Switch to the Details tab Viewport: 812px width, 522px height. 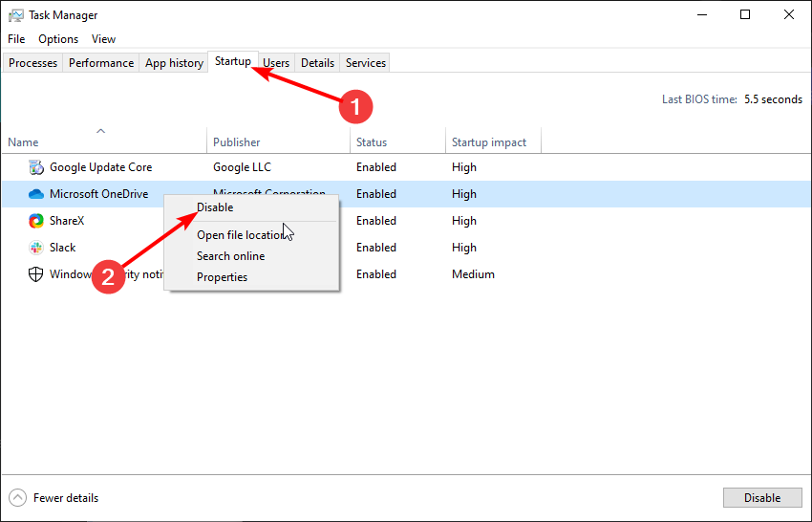coord(317,63)
